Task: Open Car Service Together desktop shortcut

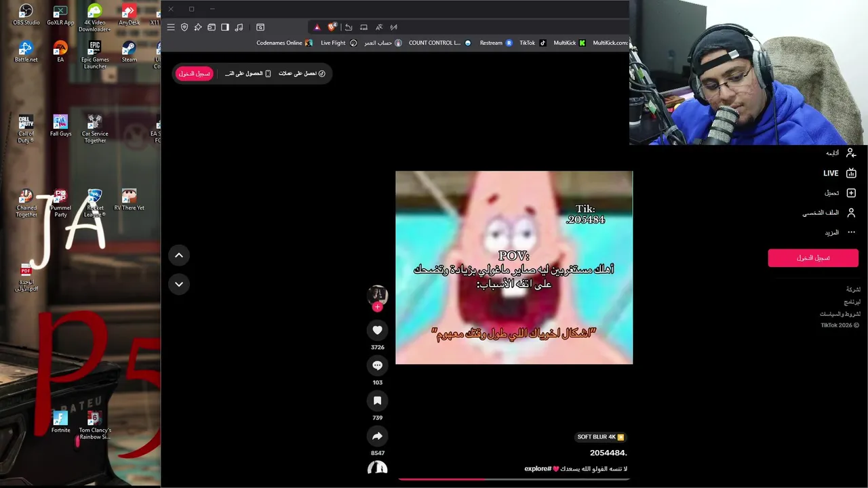Action: pyautogui.click(x=95, y=129)
